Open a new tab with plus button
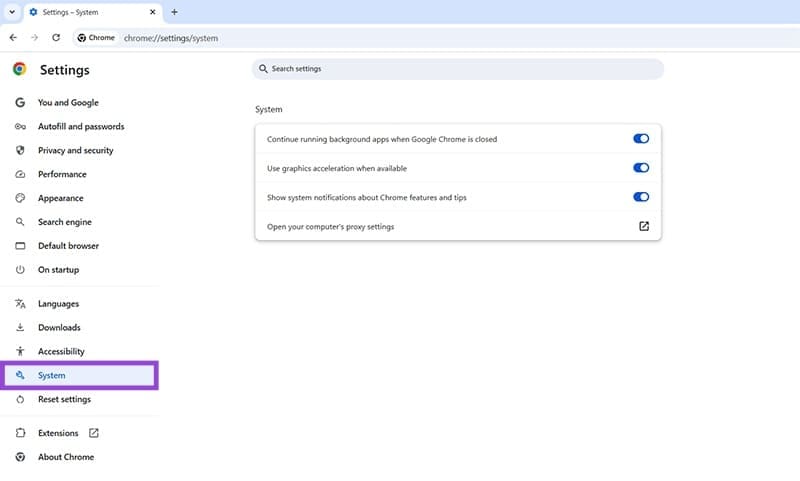This screenshot has width=800, height=481. (174, 12)
